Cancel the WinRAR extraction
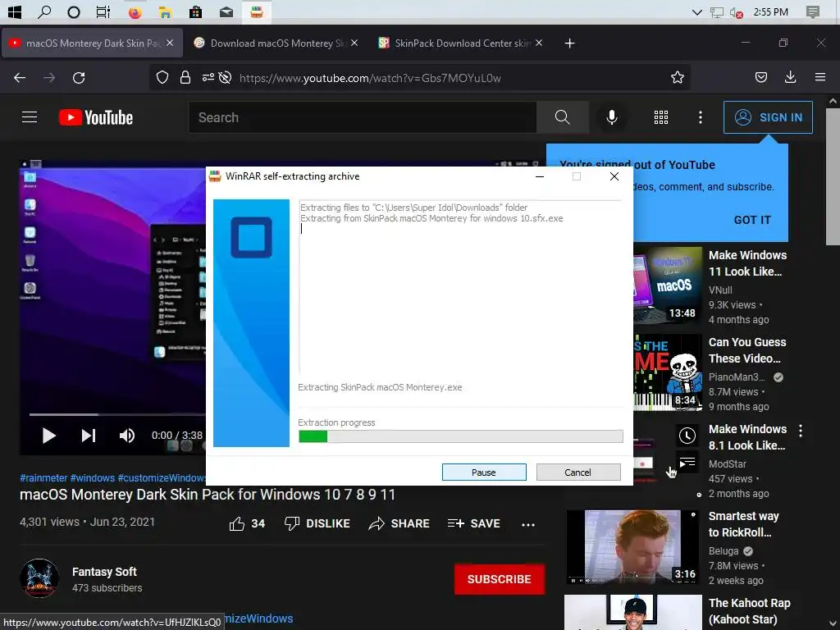 click(x=578, y=472)
